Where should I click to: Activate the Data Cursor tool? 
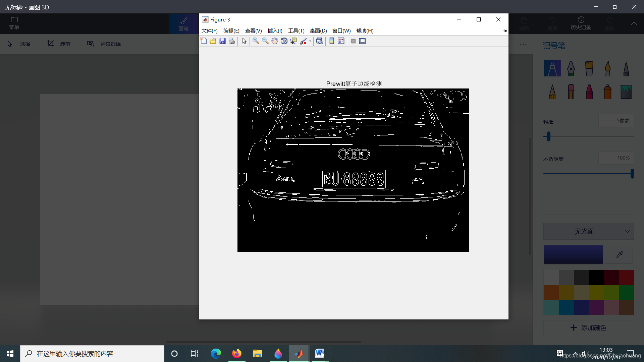coord(293,41)
